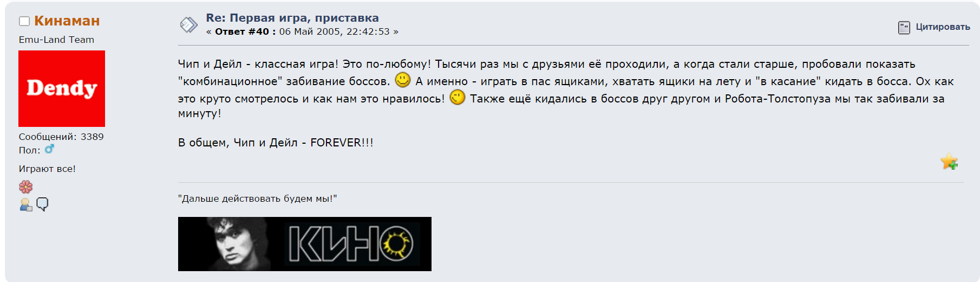This screenshot has width=980, height=282.
Task: Click the post date '06 Май 2005, 22:42:53'
Action: tap(335, 31)
